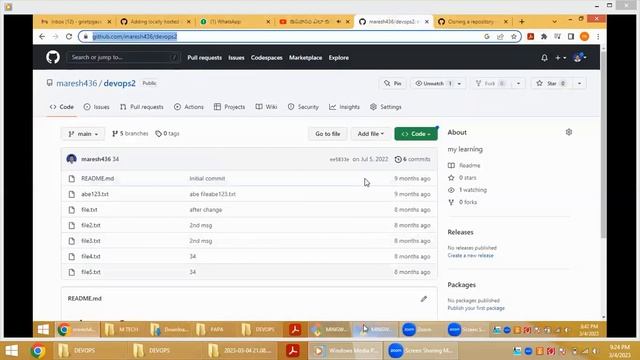Open the "after change" commit message
The image size is (640, 360).
pos(206,210)
